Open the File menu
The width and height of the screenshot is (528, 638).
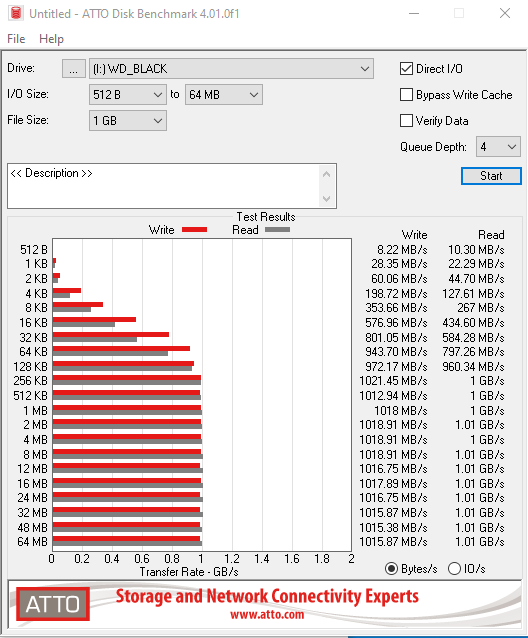16,39
